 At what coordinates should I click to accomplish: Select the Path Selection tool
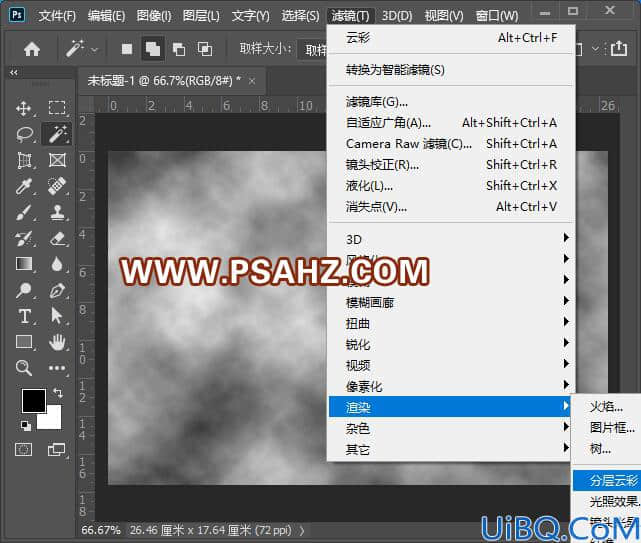coord(57,316)
